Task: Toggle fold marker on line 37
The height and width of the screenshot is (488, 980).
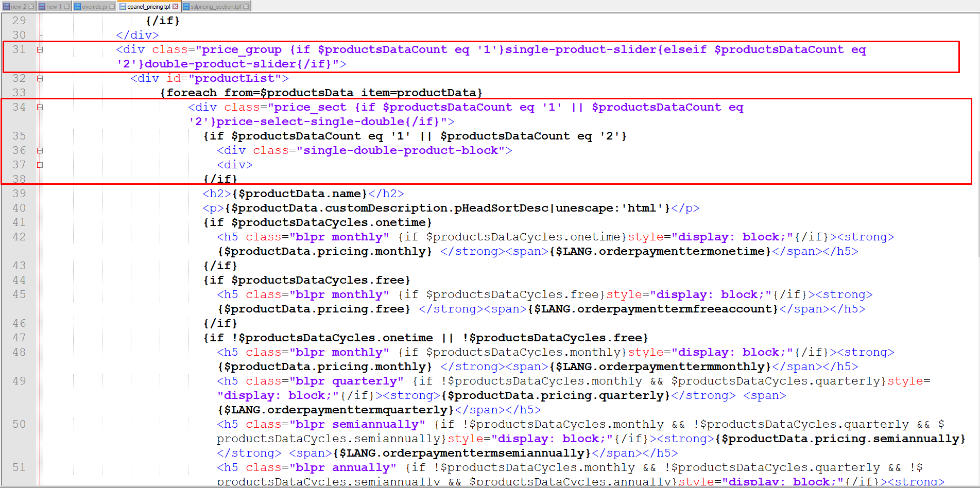Action: tap(40, 165)
